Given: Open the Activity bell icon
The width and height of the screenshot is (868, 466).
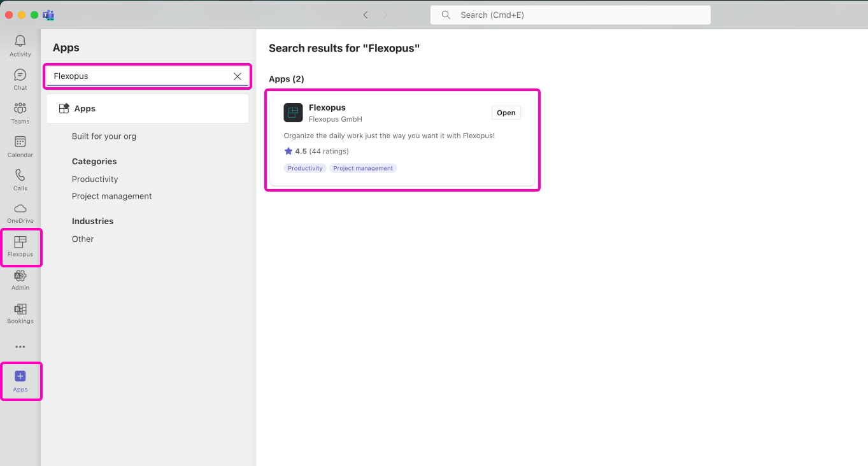Looking at the screenshot, I should (20, 42).
